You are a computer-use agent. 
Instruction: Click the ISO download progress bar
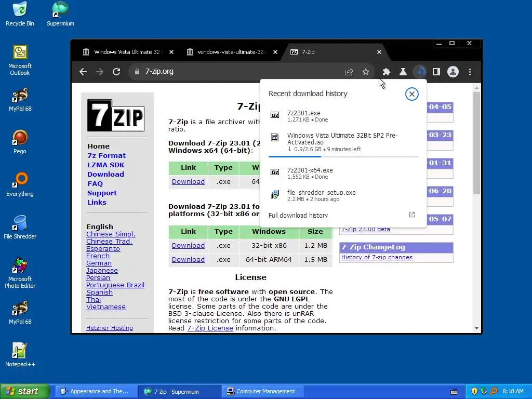[343, 156]
